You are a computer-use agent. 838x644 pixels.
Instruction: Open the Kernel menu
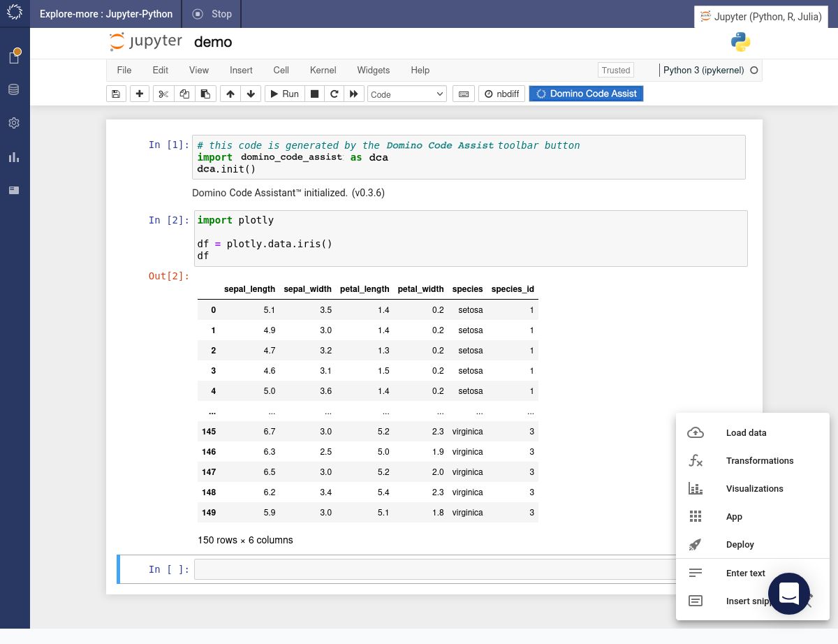pos(323,70)
